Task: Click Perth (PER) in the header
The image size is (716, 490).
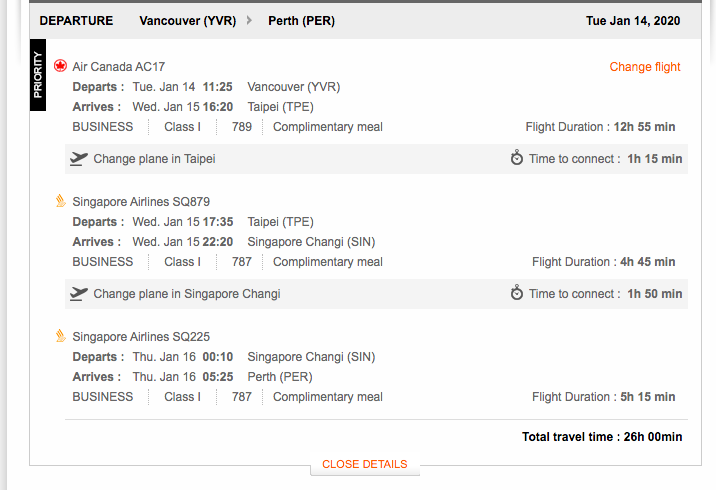Action: pos(301,21)
